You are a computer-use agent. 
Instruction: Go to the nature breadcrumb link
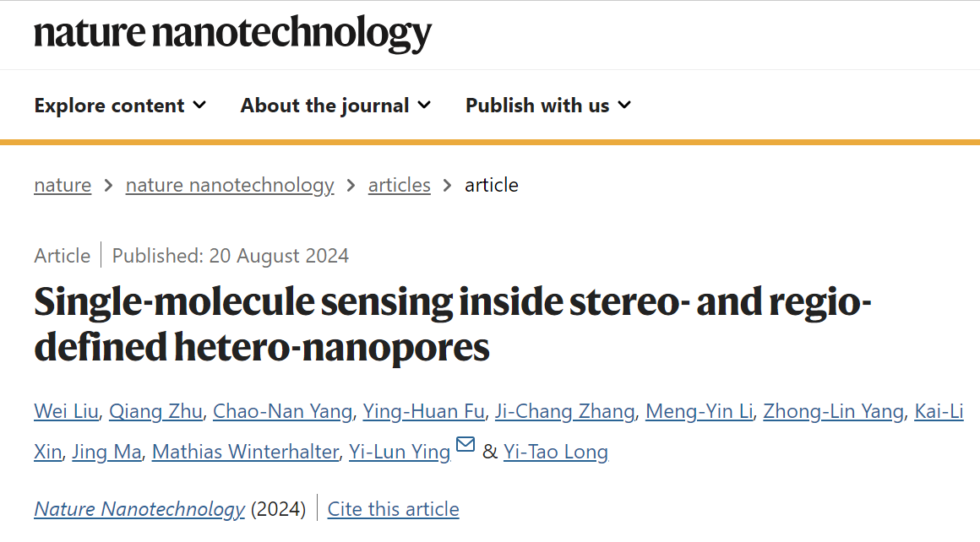63,185
